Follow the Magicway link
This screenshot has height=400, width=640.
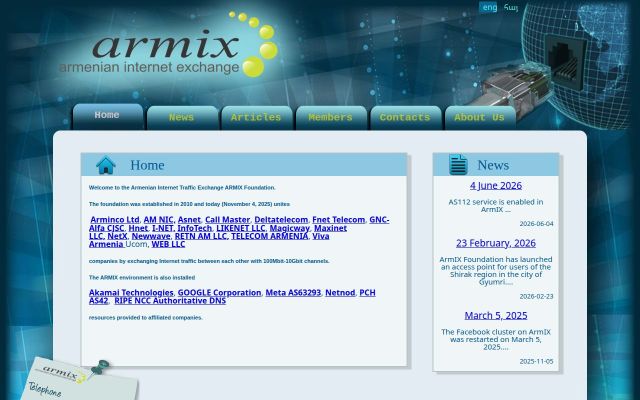click(289, 228)
